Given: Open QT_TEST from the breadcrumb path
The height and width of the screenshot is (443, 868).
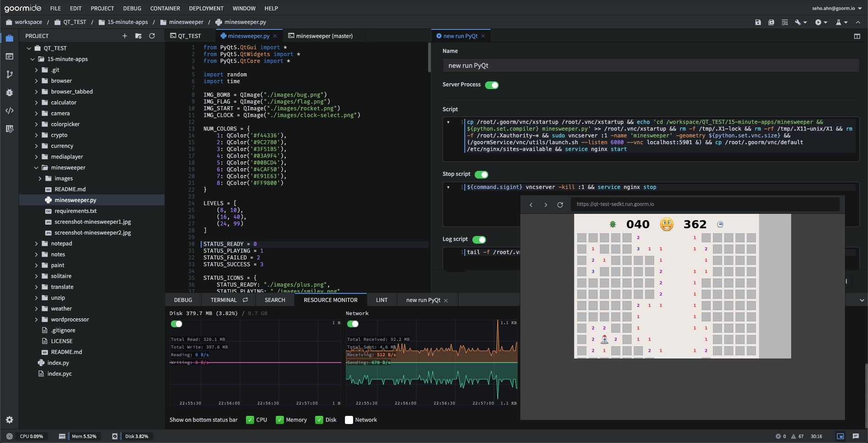Looking at the screenshot, I should point(75,22).
